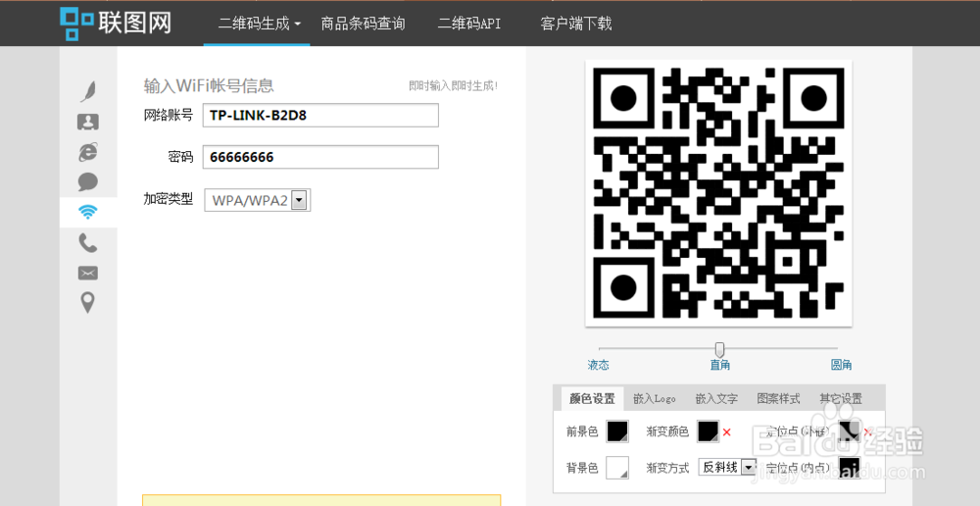This screenshot has width=980, height=506.
Task: Select the text feather icon in sidebar
Action: pos(88,90)
